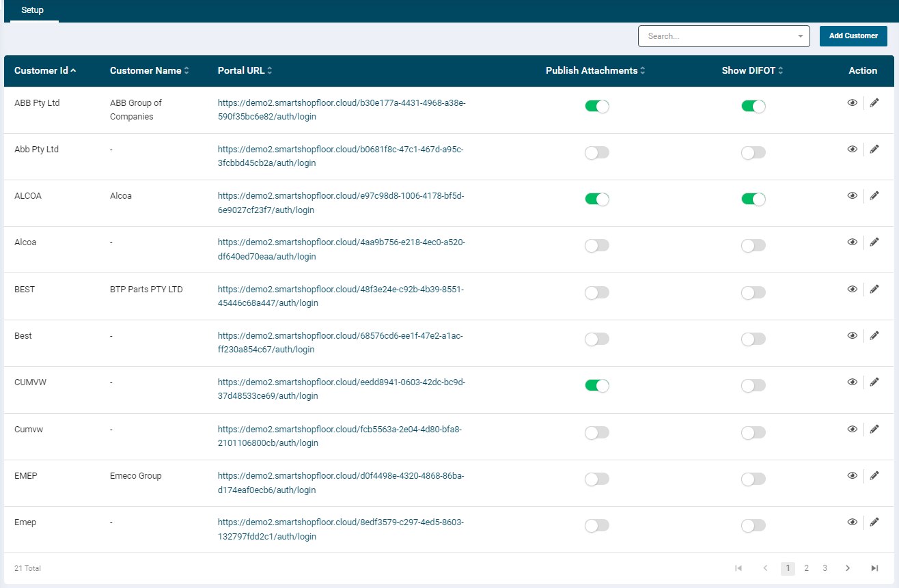Click the view eye icon for ALCOA
The width and height of the screenshot is (899, 588).
(x=852, y=196)
